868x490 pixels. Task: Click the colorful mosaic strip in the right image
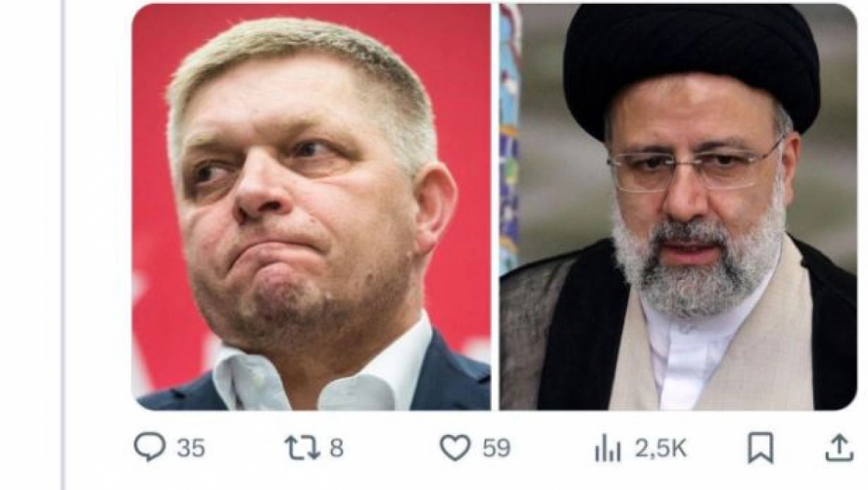point(511,138)
